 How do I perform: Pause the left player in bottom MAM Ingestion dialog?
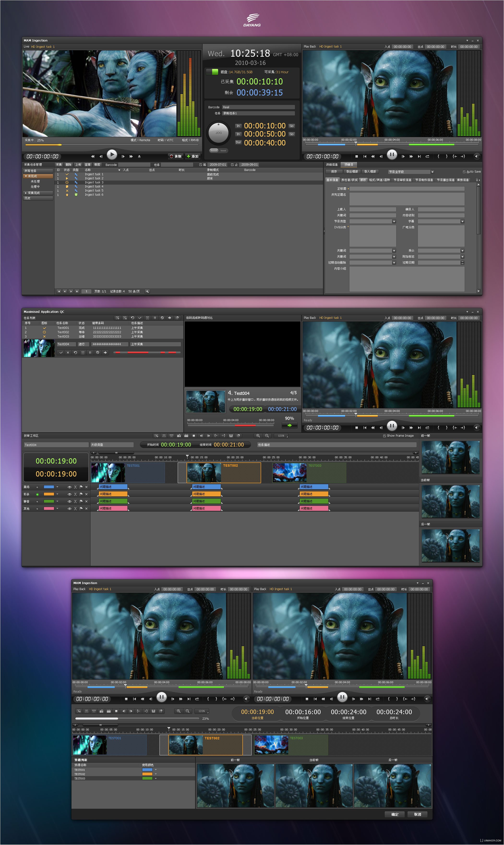click(x=162, y=697)
